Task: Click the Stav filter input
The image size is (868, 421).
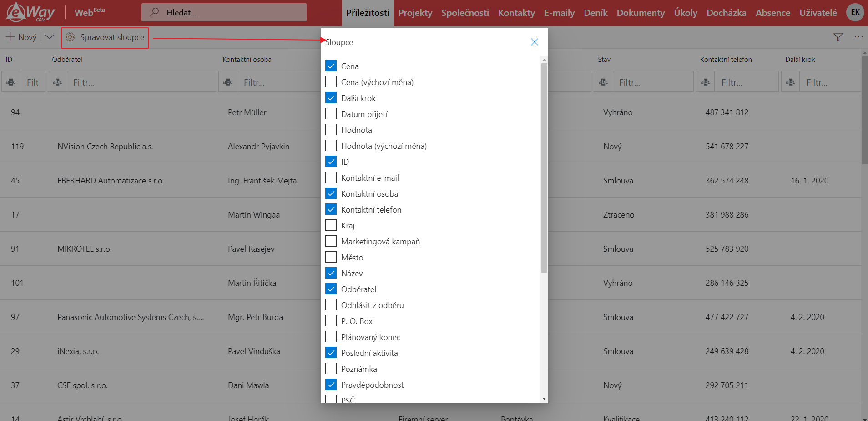Action: point(653,82)
